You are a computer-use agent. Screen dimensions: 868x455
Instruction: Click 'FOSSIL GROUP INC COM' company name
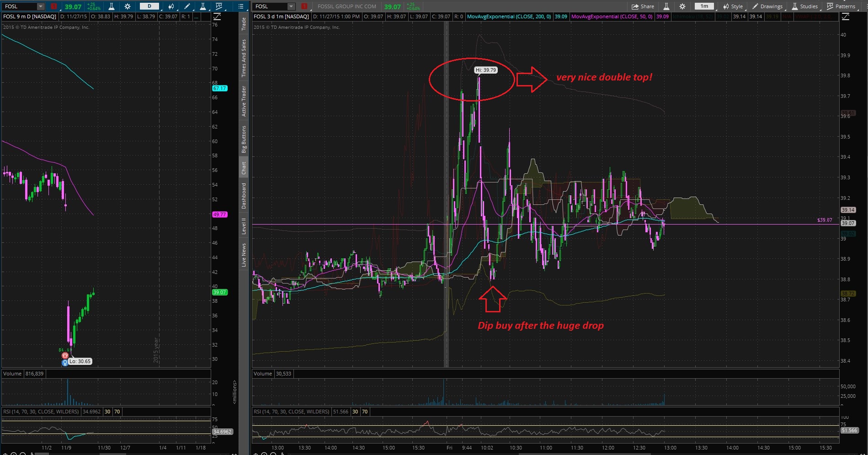(x=347, y=6)
